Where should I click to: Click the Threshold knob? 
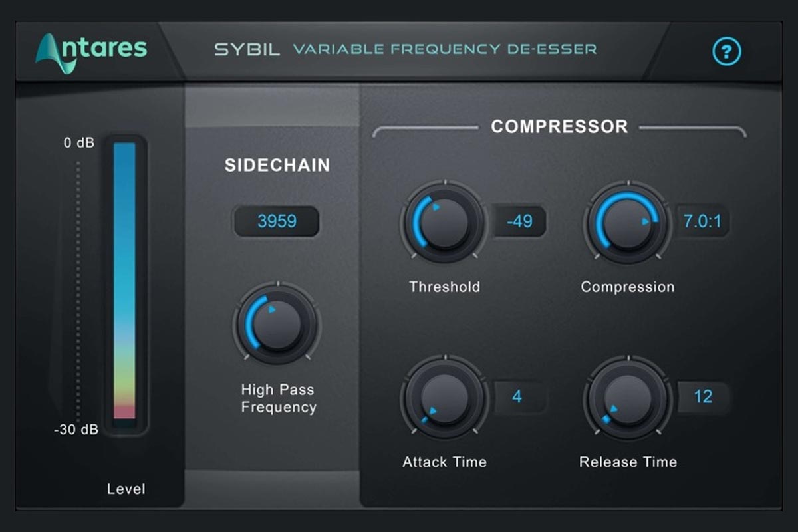pos(444,223)
